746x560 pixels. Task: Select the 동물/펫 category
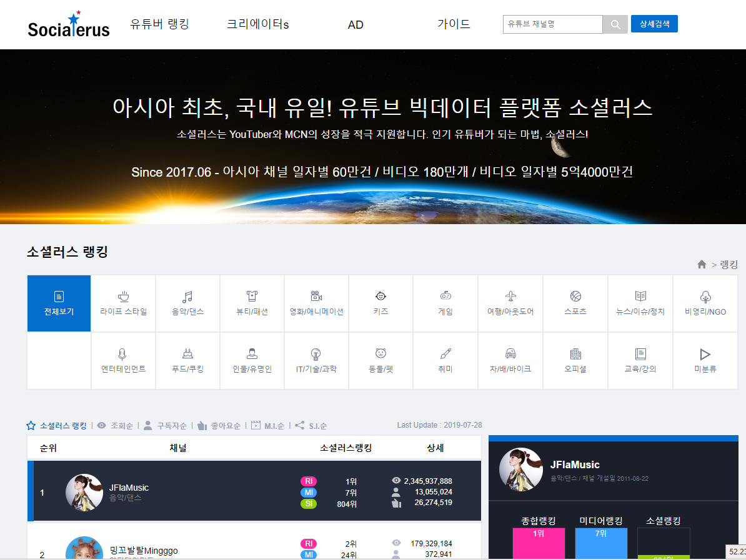click(380, 361)
